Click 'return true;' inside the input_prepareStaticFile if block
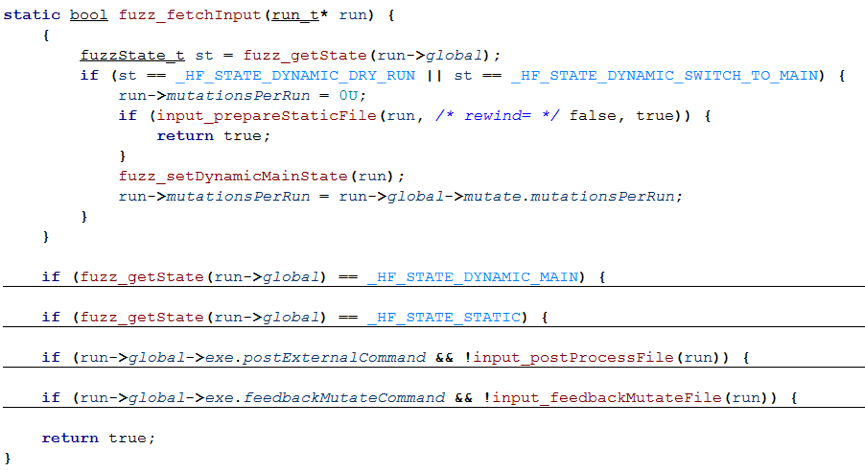 point(213,136)
